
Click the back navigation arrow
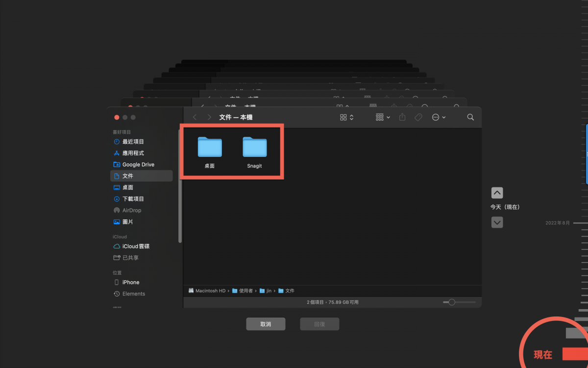195,117
